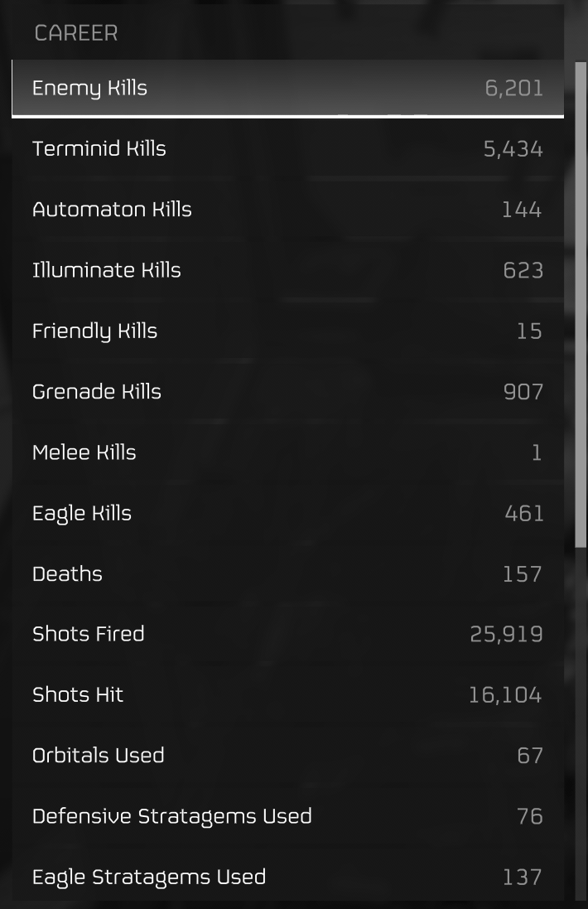The width and height of the screenshot is (588, 909).
Task: Select the Terminid Kills stat
Action: [x=288, y=149]
